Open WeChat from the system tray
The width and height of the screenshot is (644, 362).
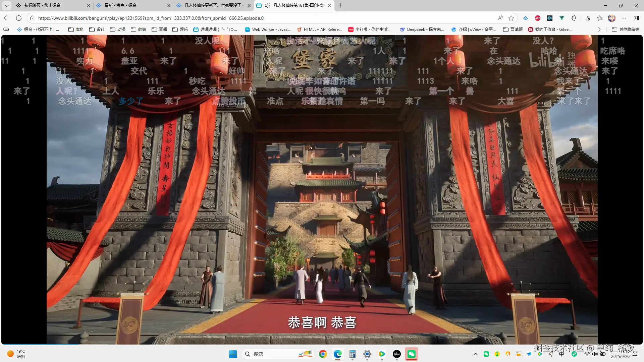(x=486, y=354)
